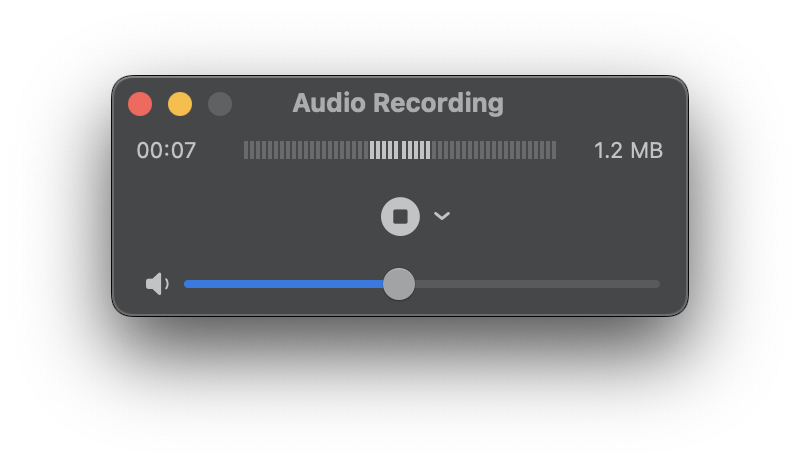
Task: Click the bright bars in the level meter
Action: (x=400, y=150)
